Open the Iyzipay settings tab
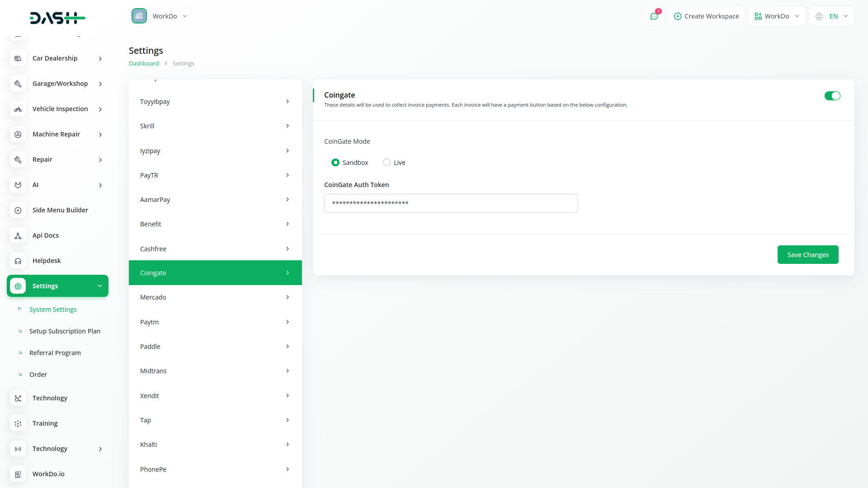 pyautogui.click(x=215, y=151)
